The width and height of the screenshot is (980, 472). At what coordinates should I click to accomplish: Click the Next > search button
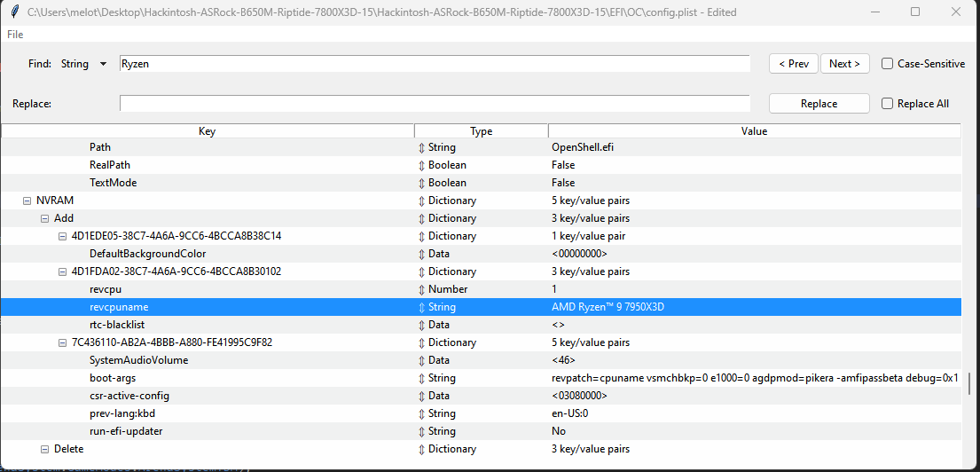844,64
